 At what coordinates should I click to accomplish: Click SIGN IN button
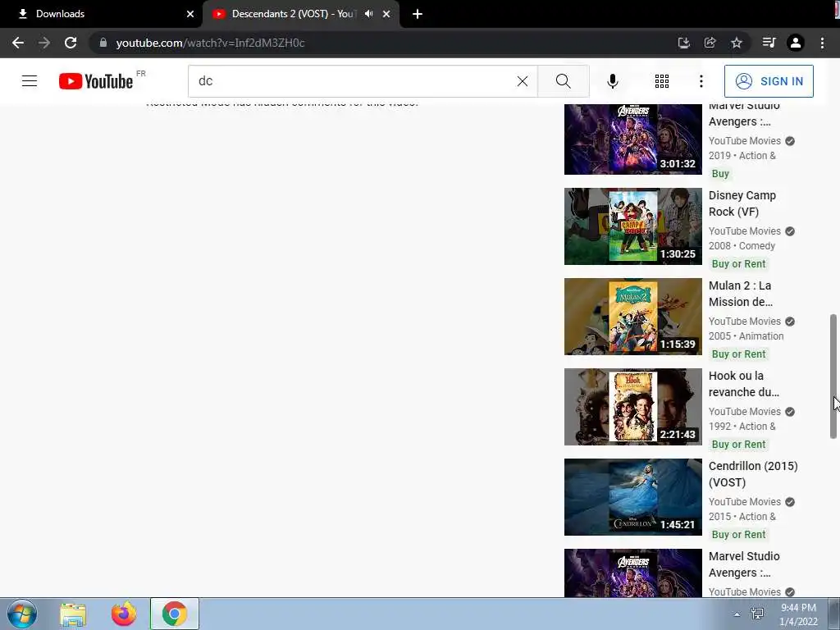(x=769, y=81)
